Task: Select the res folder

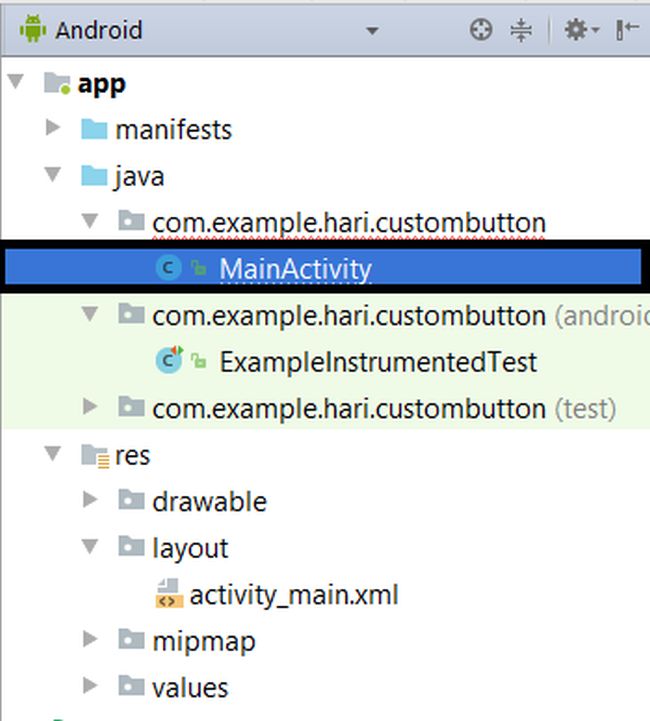Action: point(132,456)
